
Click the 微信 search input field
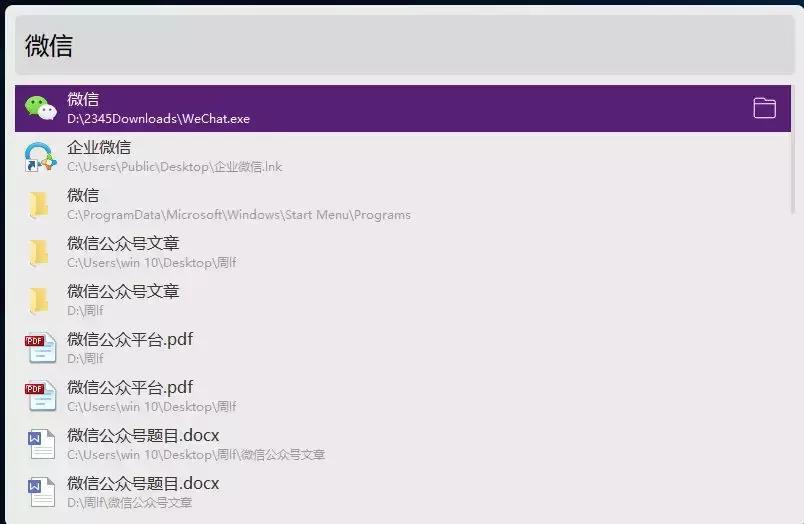[405, 45]
